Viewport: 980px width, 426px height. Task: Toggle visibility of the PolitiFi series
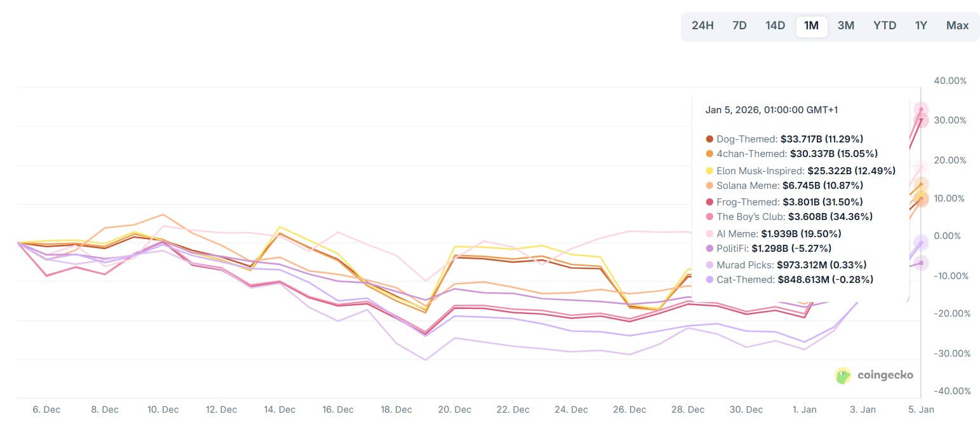709,249
